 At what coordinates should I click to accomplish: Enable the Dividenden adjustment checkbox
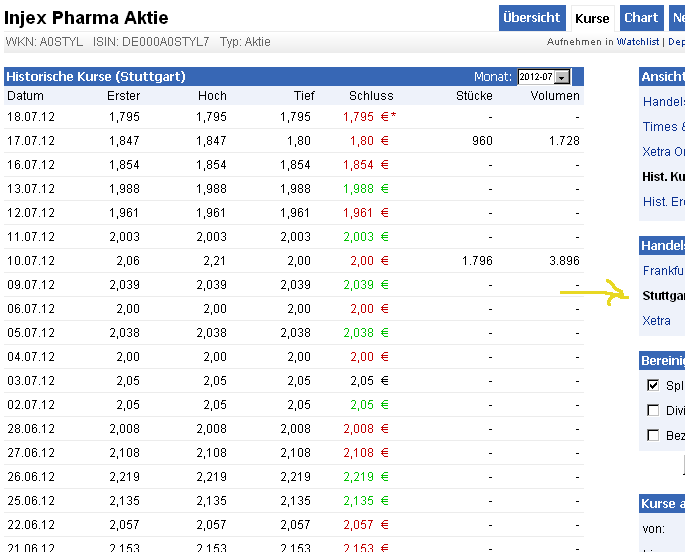(x=653, y=410)
